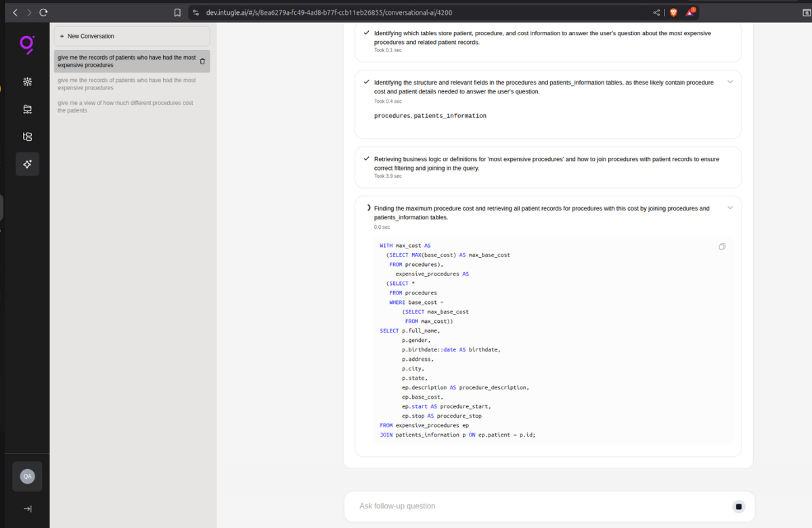Click the 'ep.base_cost,' SQL line
This screenshot has height=528, width=812.
coord(423,397)
